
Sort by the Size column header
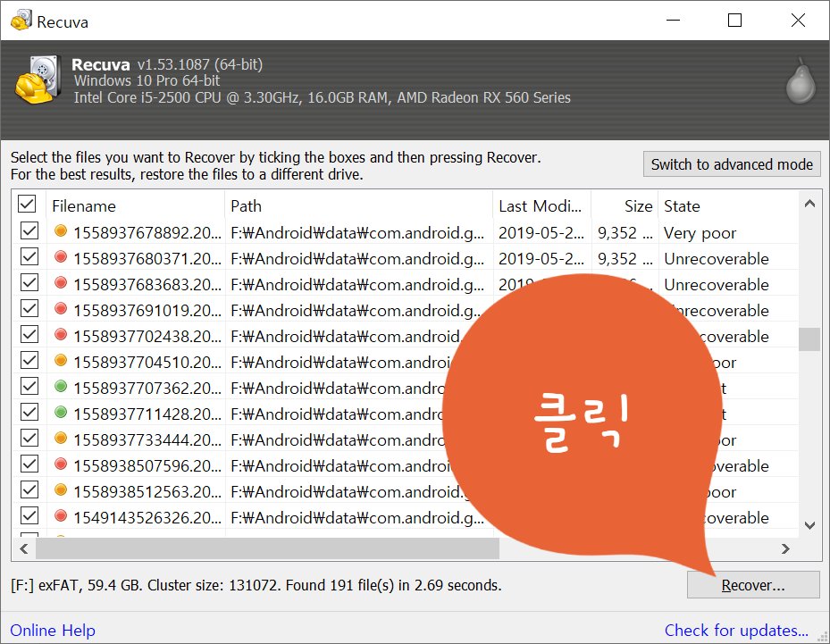[x=625, y=205]
